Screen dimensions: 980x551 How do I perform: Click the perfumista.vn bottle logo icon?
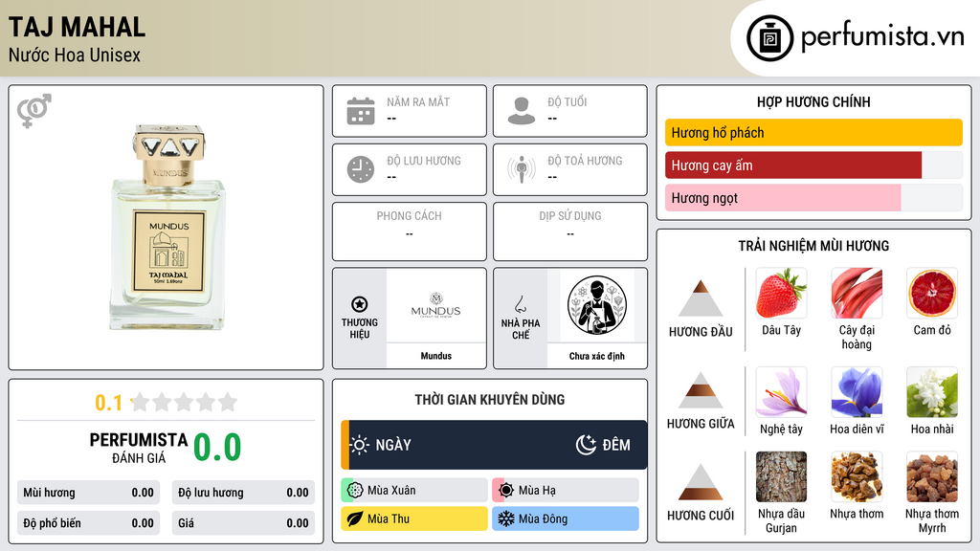click(x=769, y=38)
